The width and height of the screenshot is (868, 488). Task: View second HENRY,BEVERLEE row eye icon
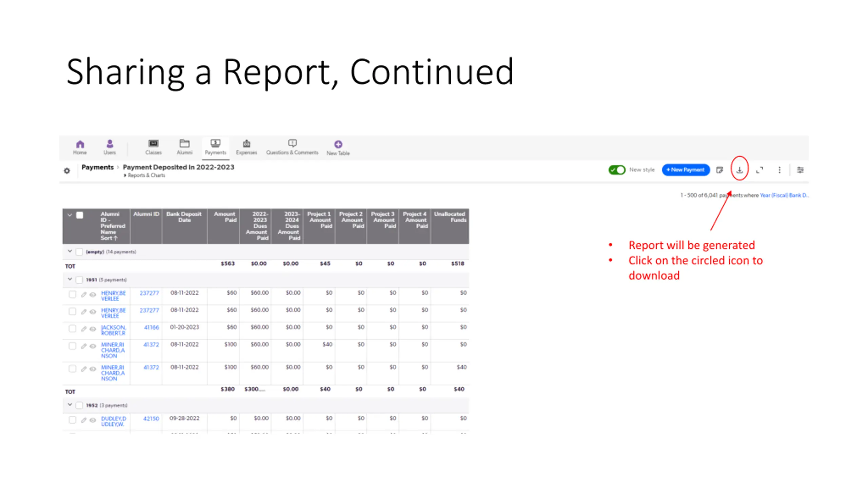coord(93,312)
